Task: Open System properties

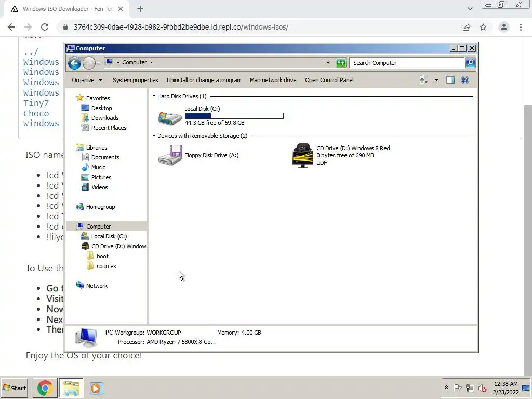Action: tap(136, 80)
